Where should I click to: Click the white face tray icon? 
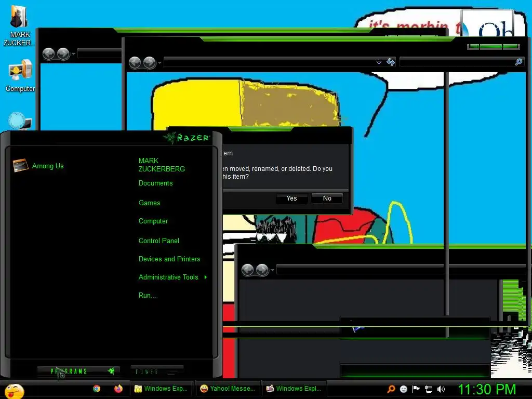[403, 389]
